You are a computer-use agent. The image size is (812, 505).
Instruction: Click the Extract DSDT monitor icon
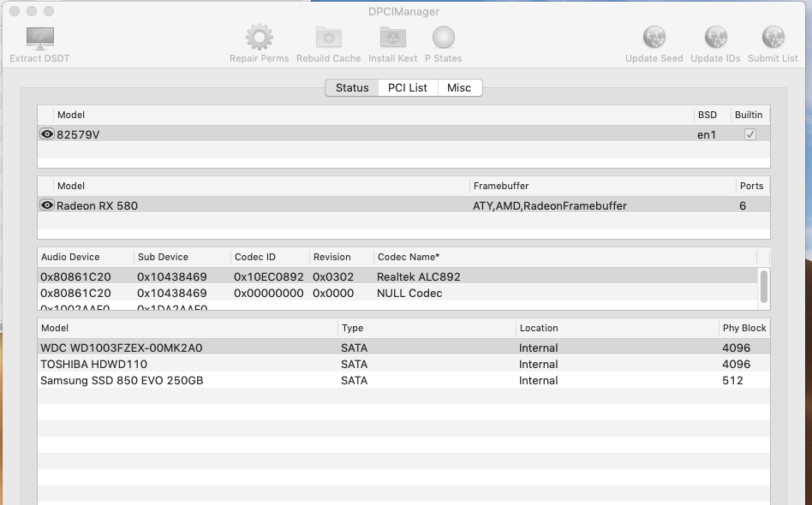[x=40, y=38]
